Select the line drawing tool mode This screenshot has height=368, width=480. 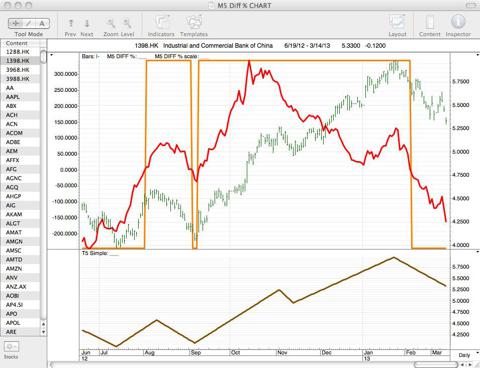tap(29, 23)
